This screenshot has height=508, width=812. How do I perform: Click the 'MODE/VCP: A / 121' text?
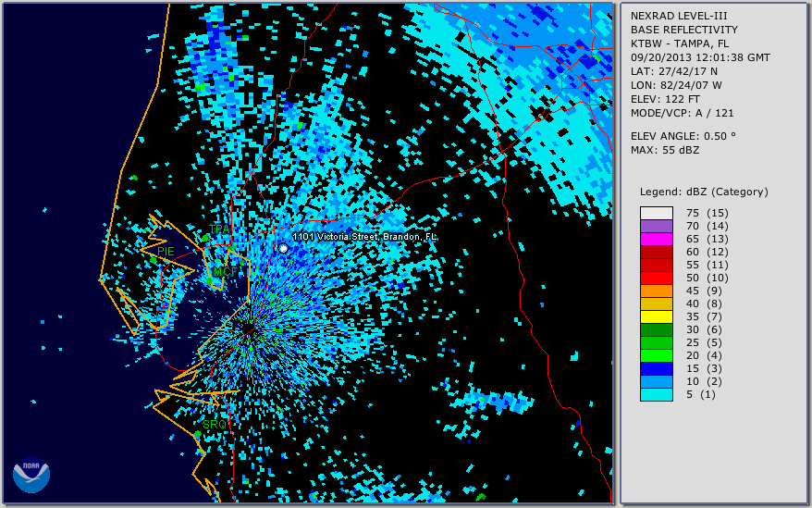tap(682, 113)
